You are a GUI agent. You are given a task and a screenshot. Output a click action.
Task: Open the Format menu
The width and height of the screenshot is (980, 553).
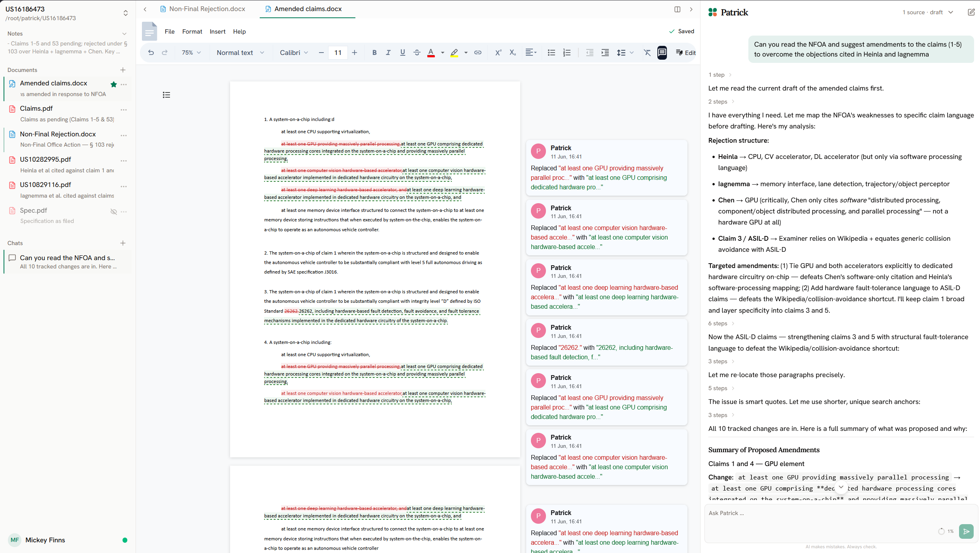coord(192,32)
